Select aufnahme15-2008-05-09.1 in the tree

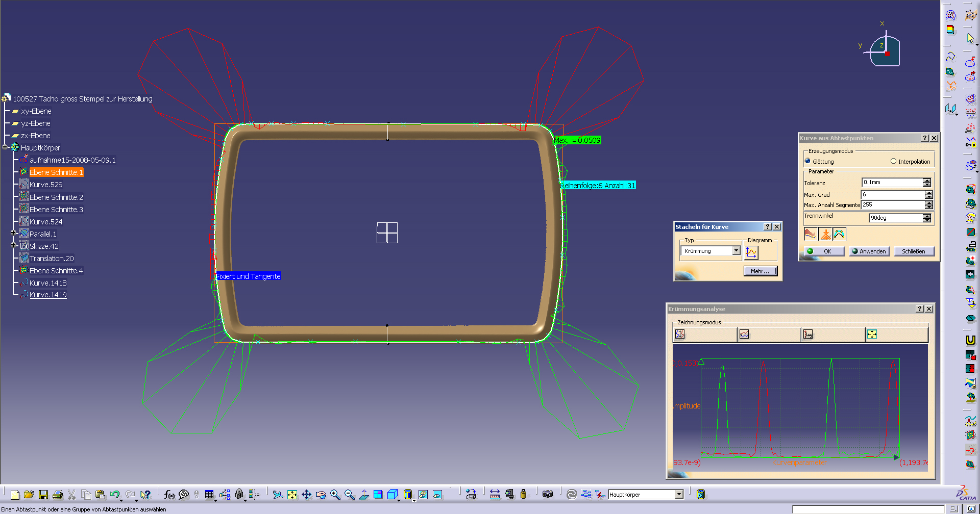click(x=72, y=160)
